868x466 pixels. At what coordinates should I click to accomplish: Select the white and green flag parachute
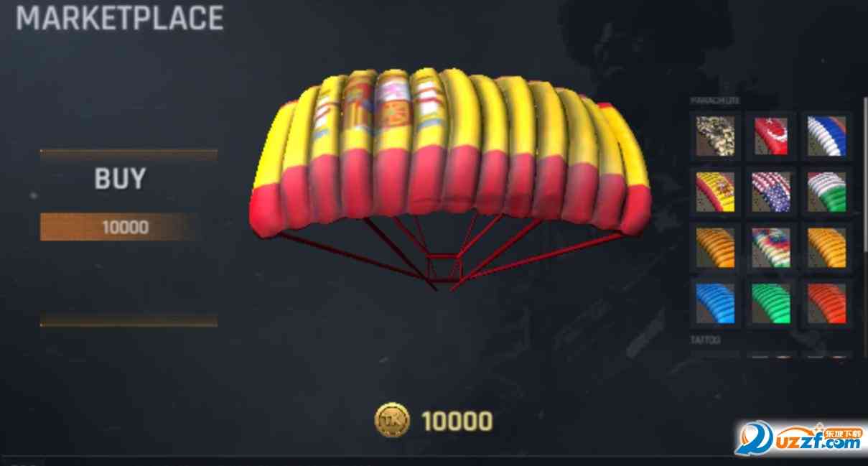826,191
